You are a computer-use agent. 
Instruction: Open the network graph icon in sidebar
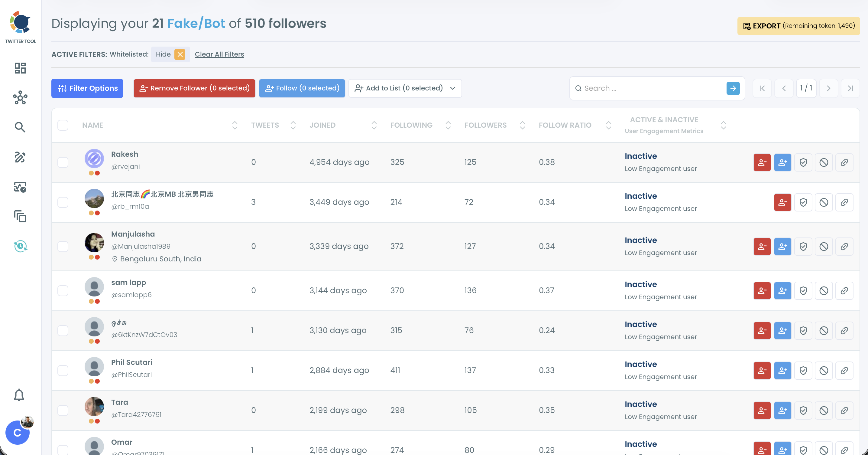20,98
